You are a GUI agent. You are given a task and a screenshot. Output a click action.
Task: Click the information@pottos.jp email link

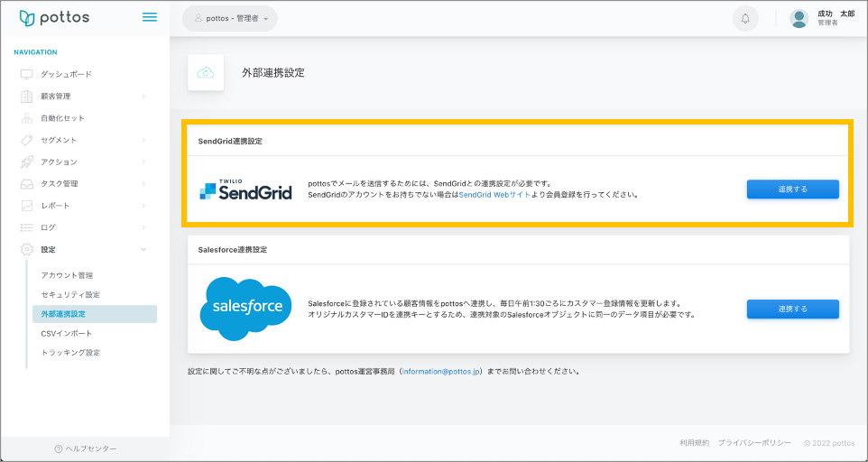click(440, 372)
